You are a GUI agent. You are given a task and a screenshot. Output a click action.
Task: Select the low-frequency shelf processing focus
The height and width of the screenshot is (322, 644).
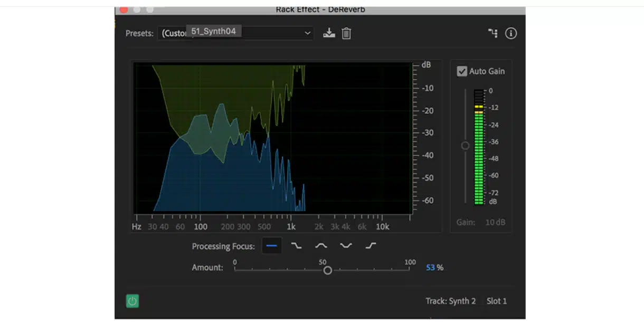pyautogui.click(x=297, y=246)
